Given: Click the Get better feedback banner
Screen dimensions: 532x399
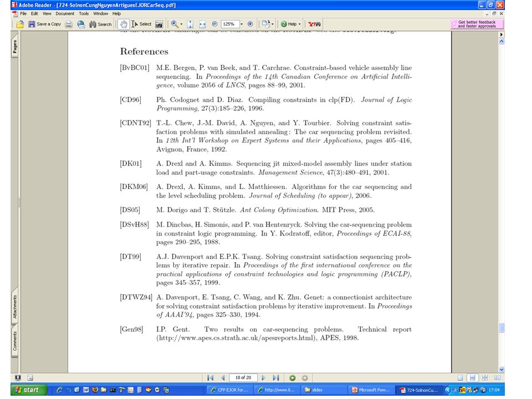Looking at the screenshot, I should (x=477, y=24).
